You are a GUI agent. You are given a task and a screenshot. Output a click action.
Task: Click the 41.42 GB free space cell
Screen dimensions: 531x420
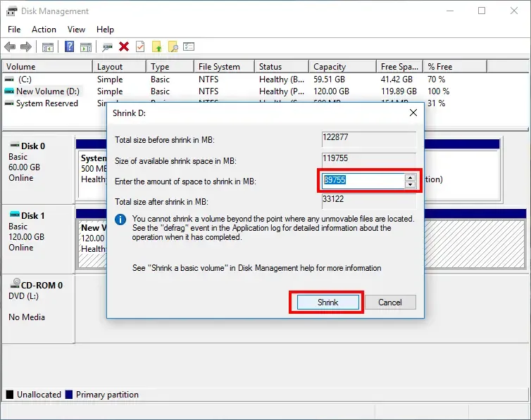[x=396, y=79]
